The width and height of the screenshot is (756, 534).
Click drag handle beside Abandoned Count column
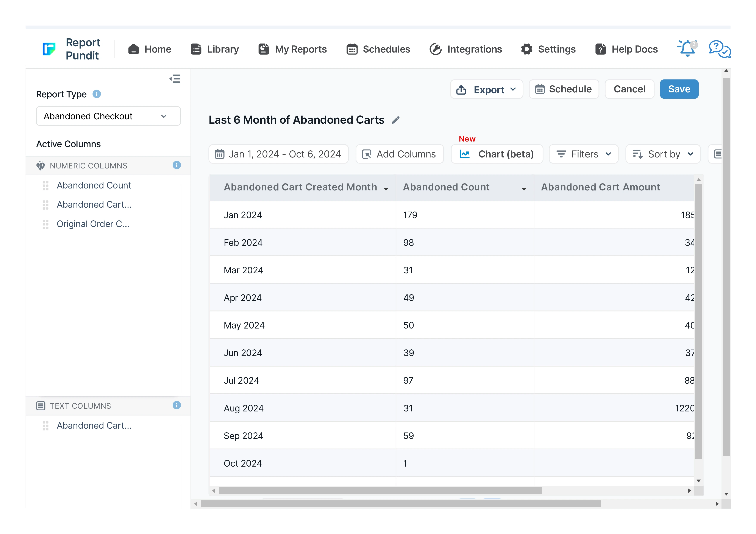pos(46,185)
